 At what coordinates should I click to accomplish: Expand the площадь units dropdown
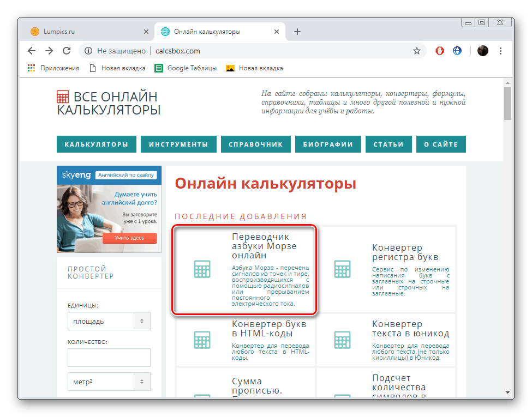[109, 321]
